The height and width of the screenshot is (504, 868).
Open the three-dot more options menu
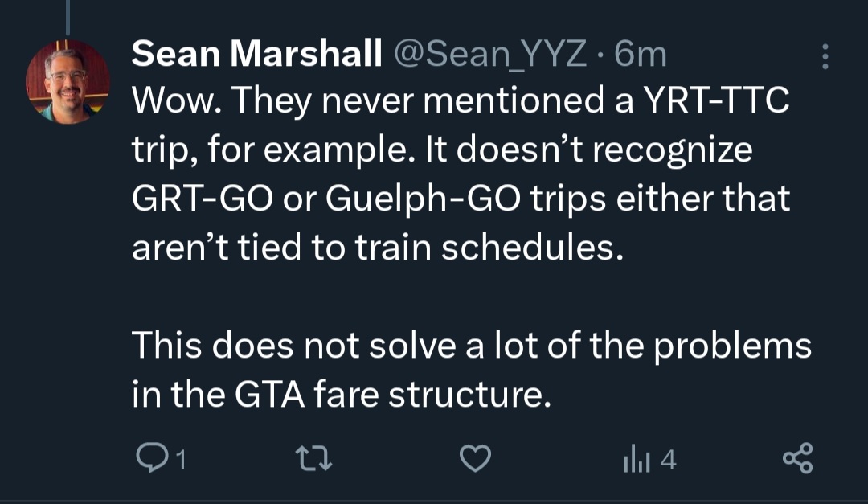[824, 55]
